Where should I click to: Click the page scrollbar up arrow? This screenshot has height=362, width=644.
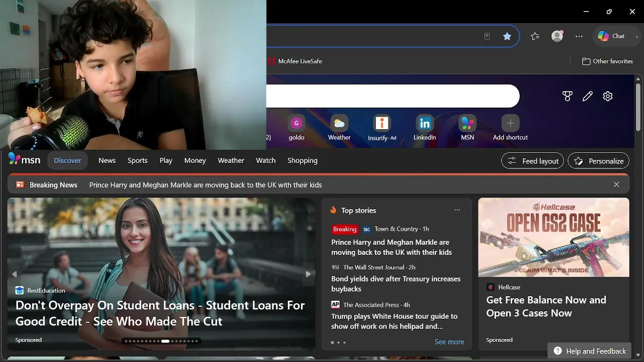(638, 78)
